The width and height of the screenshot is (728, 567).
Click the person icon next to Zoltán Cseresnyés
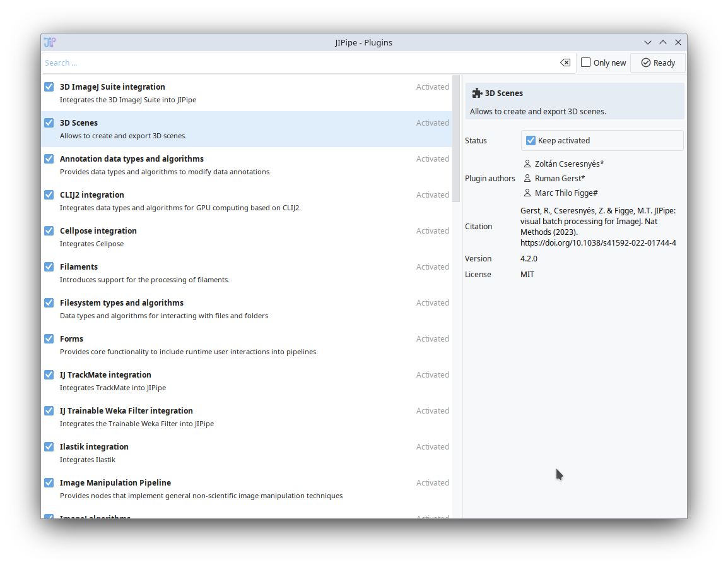[x=527, y=164]
